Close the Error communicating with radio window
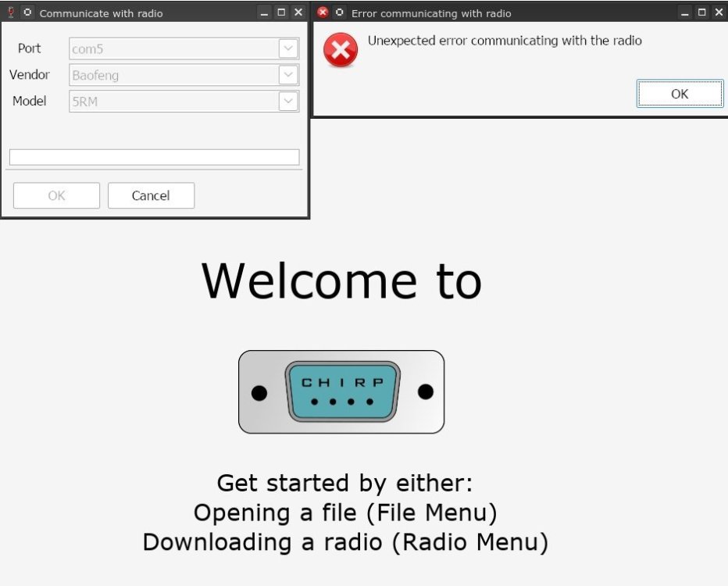The image size is (728, 586). (x=719, y=13)
